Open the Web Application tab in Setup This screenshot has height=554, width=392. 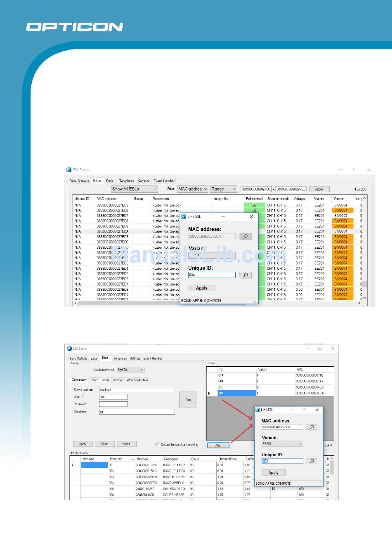point(137,380)
